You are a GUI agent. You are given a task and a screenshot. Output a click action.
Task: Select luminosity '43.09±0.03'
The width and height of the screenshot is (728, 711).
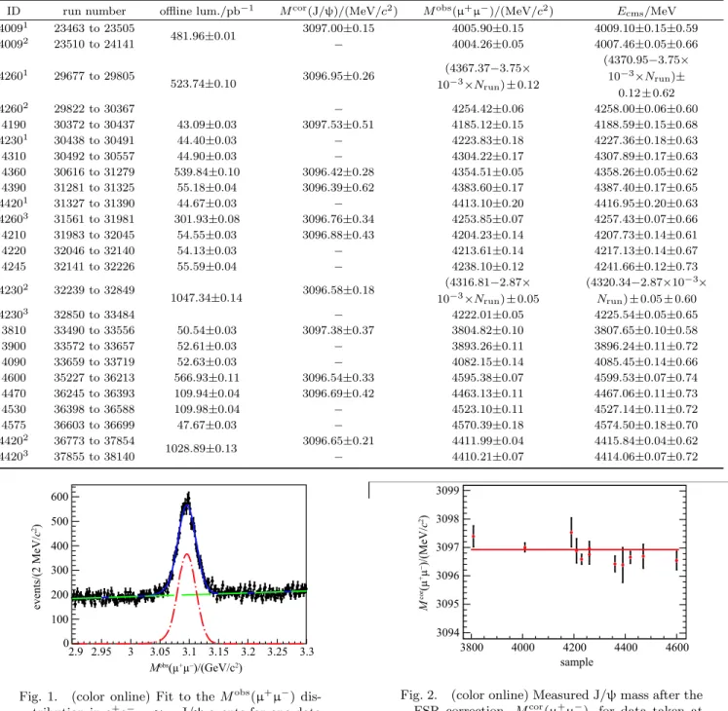coord(207,125)
